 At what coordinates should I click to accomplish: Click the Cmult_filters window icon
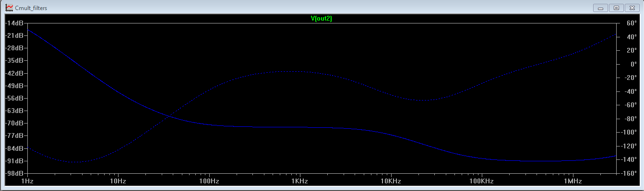(9, 8)
